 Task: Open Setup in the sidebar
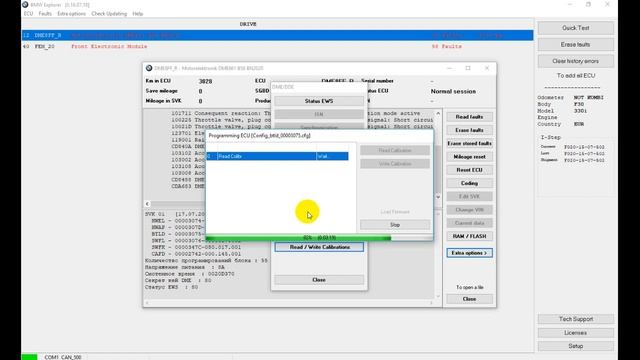point(576,346)
